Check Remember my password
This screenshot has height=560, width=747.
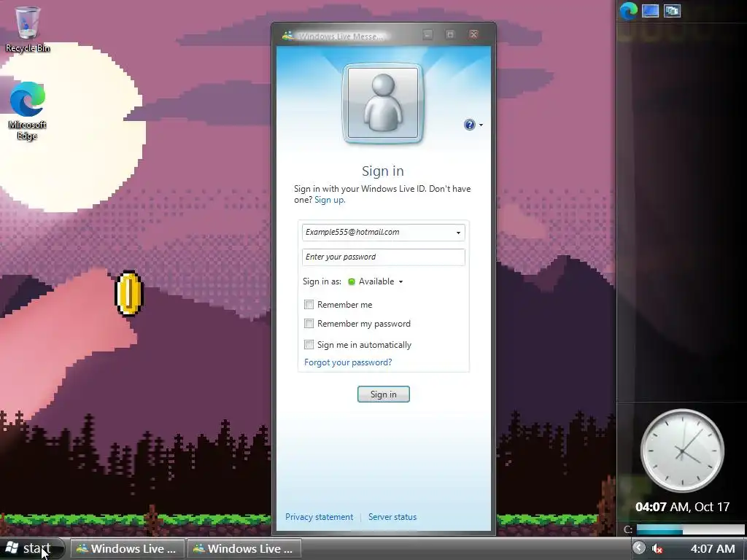tap(309, 324)
